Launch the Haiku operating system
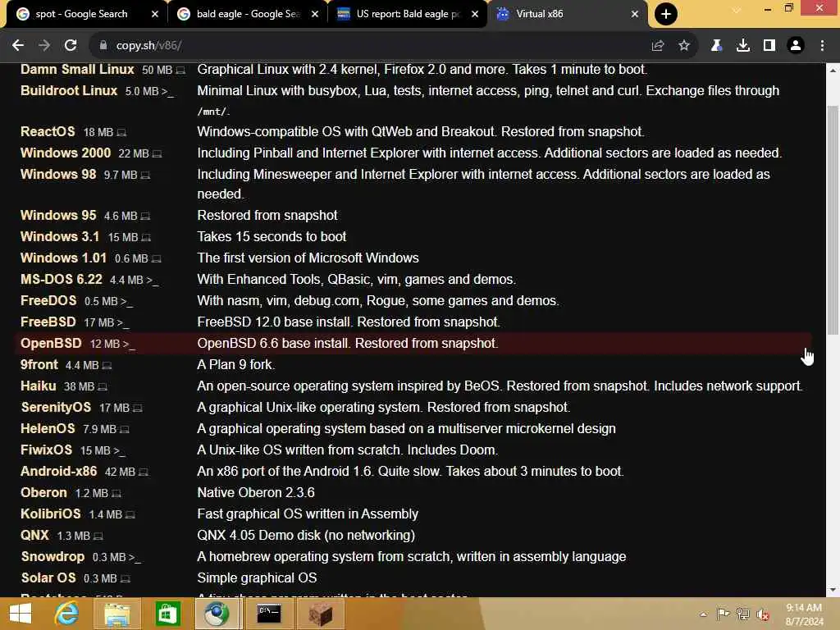Image resolution: width=840 pixels, height=630 pixels. [x=38, y=386]
